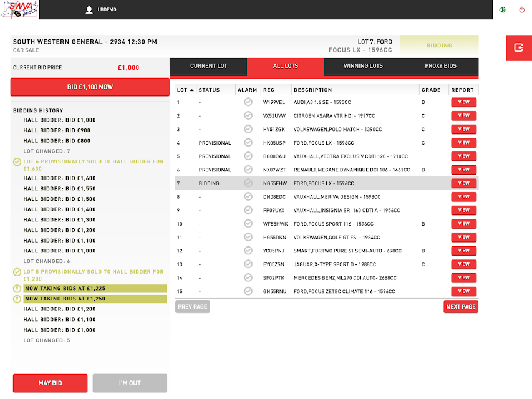
Task: View report for lot 9 Insignia SRI
Action: [464, 210]
